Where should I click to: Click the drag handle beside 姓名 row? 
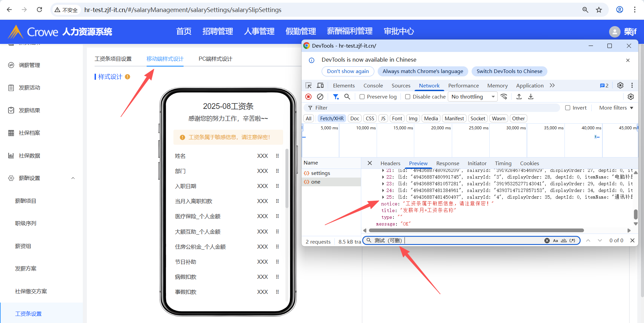[277, 156]
